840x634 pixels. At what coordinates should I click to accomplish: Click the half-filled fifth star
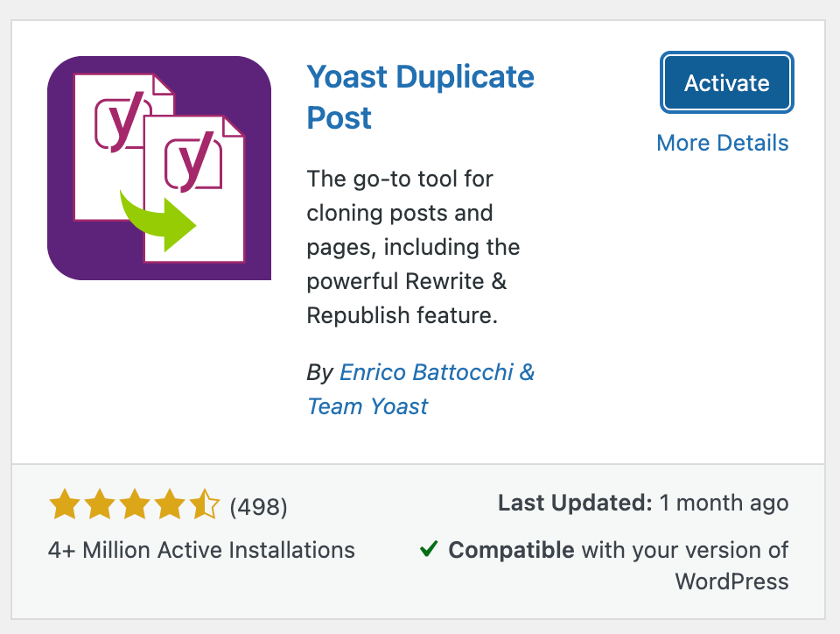205,503
